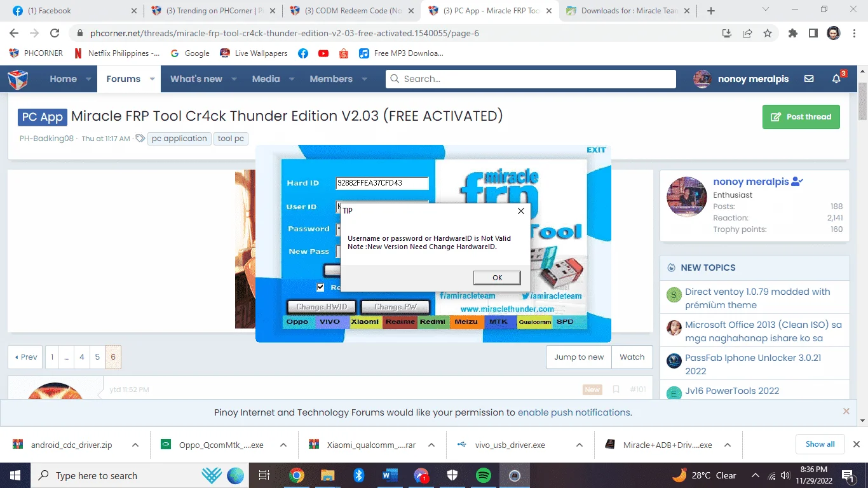Open options arrow for Xiaomi_qualcomm rar download
868x488 pixels.
431,445
